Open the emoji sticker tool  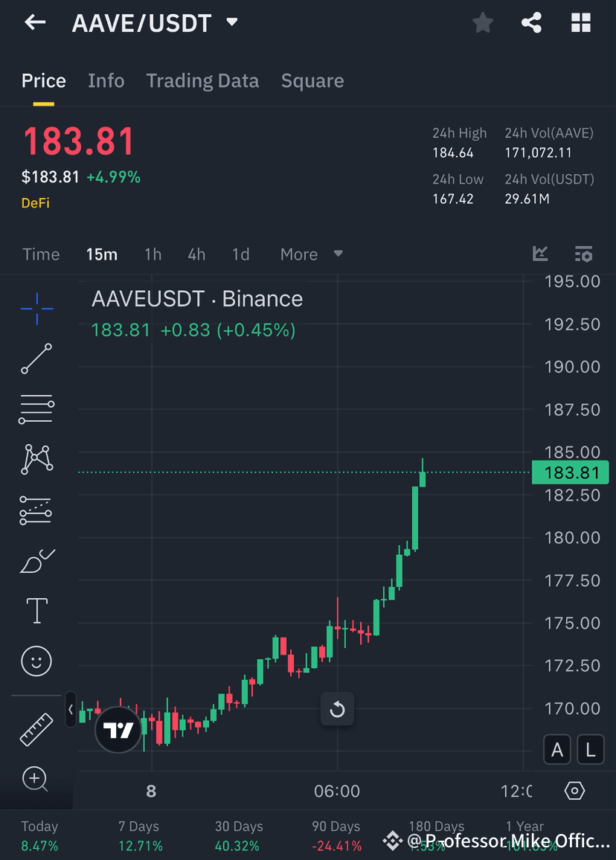pyautogui.click(x=36, y=661)
